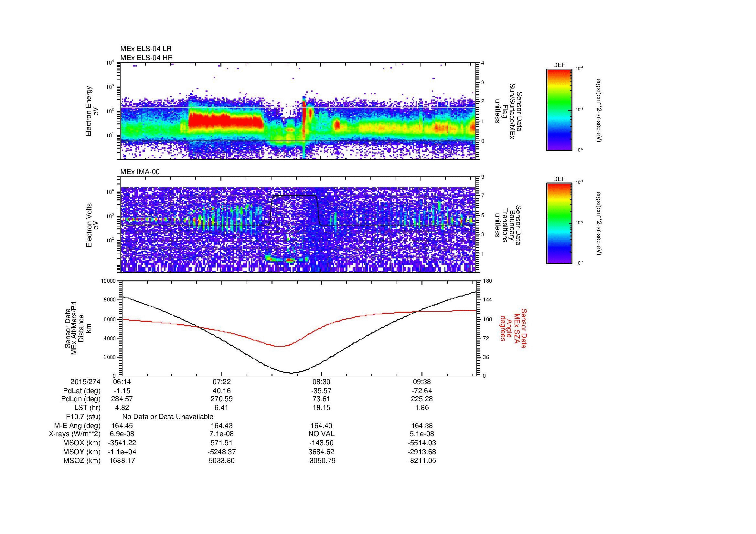Click the date label '2019/274'
The height and width of the screenshot is (534, 756).
click(x=85, y=382)
